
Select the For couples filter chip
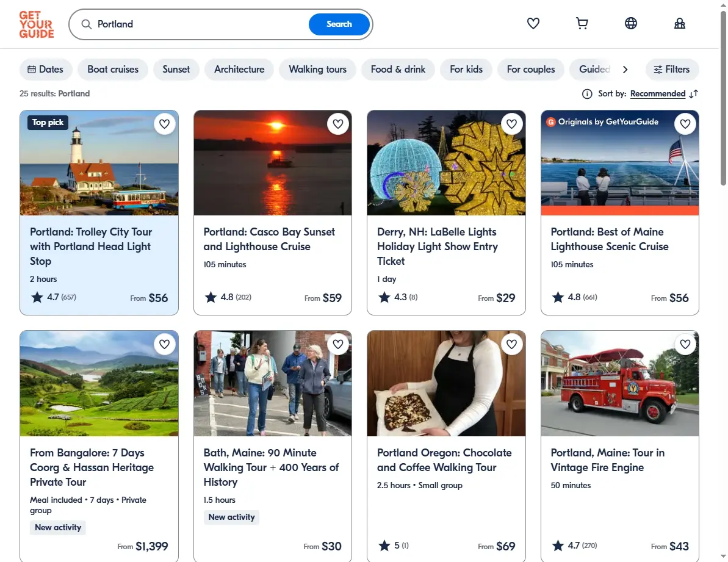click(531, 70)
